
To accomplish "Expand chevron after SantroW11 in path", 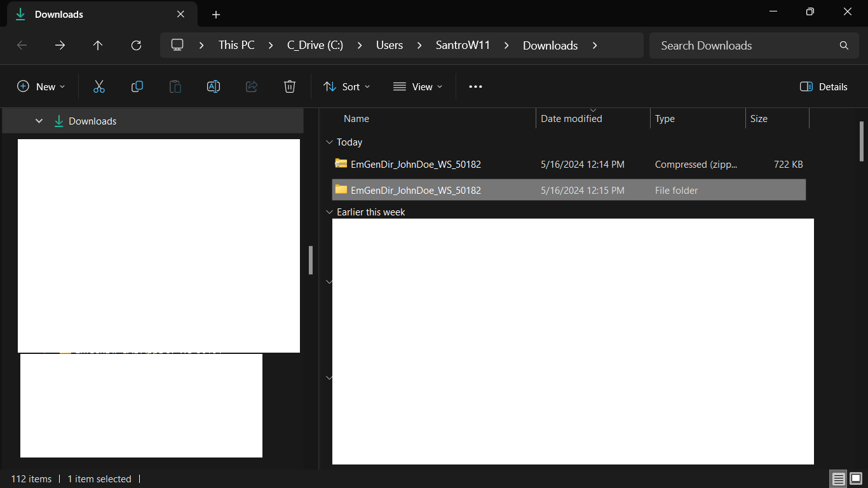I will [x=506, y=45].
